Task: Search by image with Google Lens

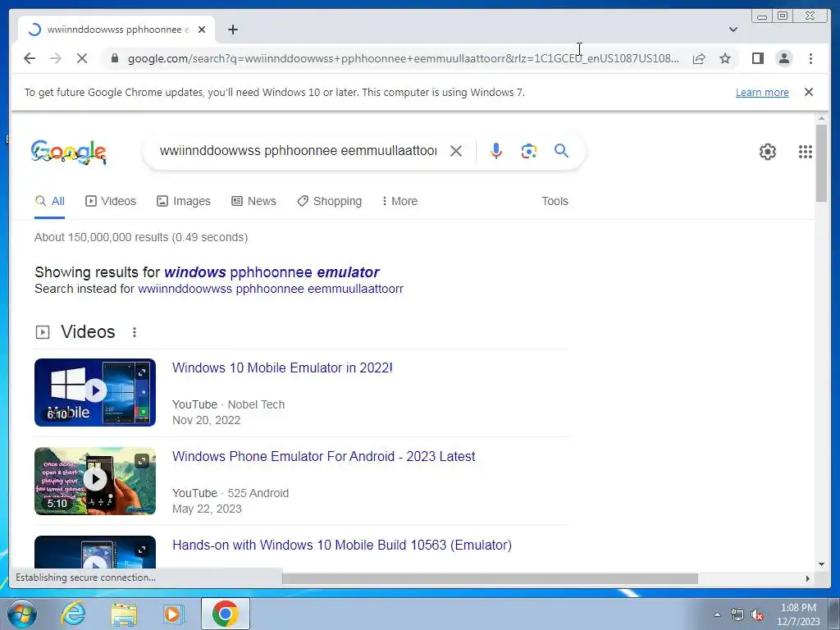Action: tap(529, 151)
